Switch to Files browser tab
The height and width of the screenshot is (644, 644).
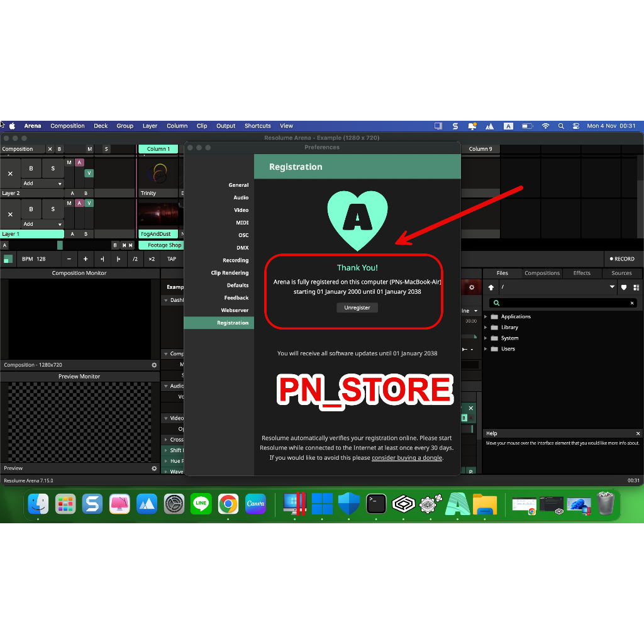click(x=502, y=273)
